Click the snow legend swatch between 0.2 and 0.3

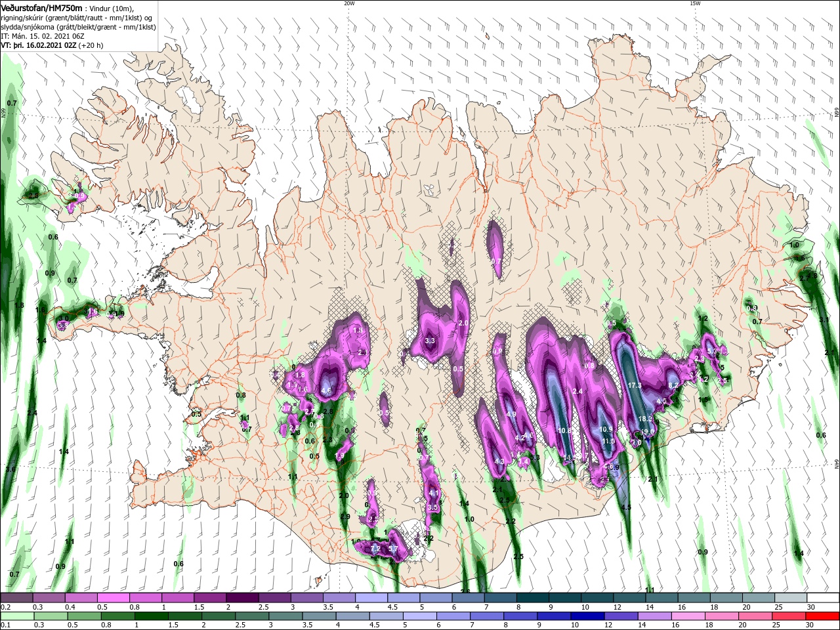point(16,598)
